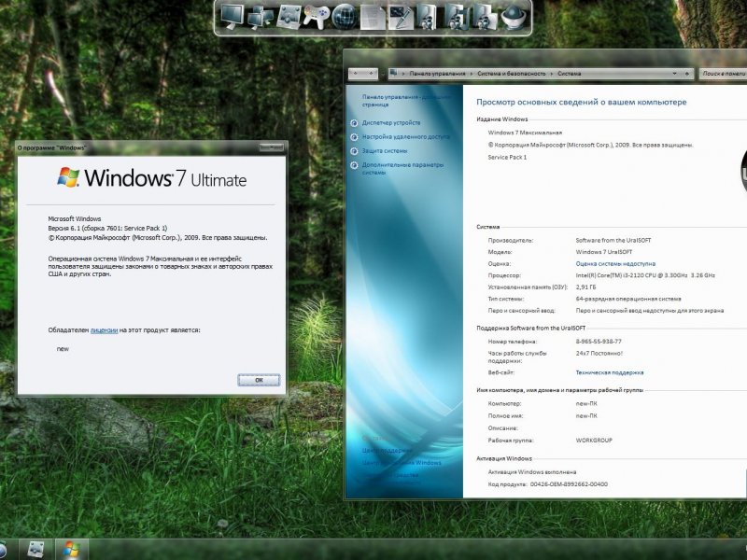Click OK in the About Windows dialog

(x=259, y=380)
